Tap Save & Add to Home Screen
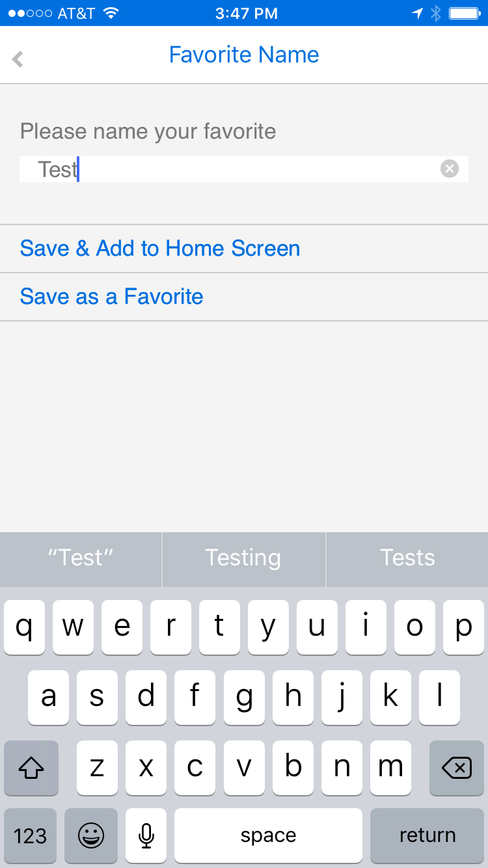The height and width of the screenshot is (868, 488). (160, 249)
